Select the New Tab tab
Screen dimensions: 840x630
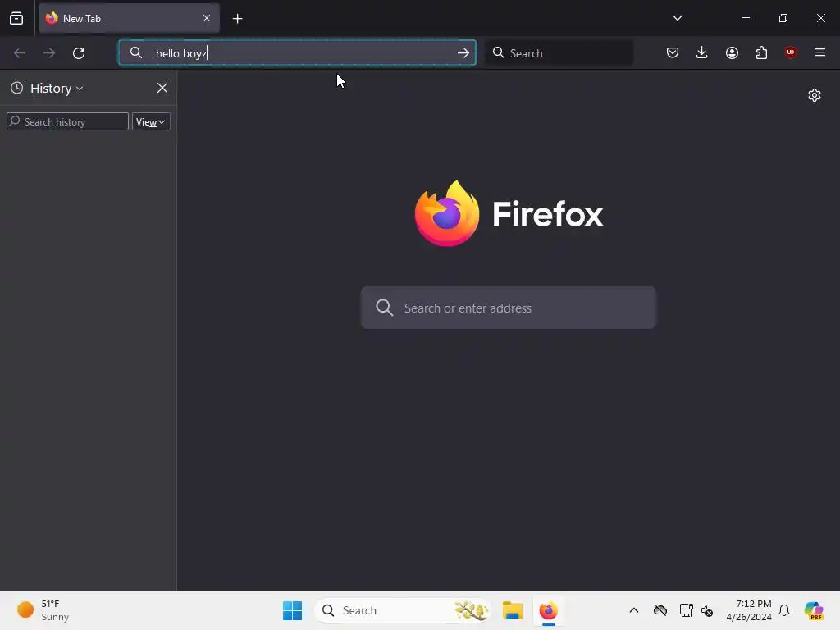click(x=129, y=19)
